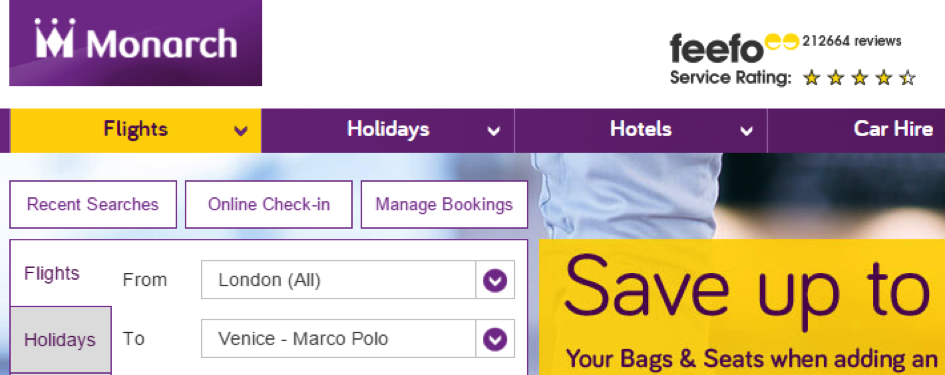
Task: Click the Manage Bookings button
Action: click(x=444, y=204)
